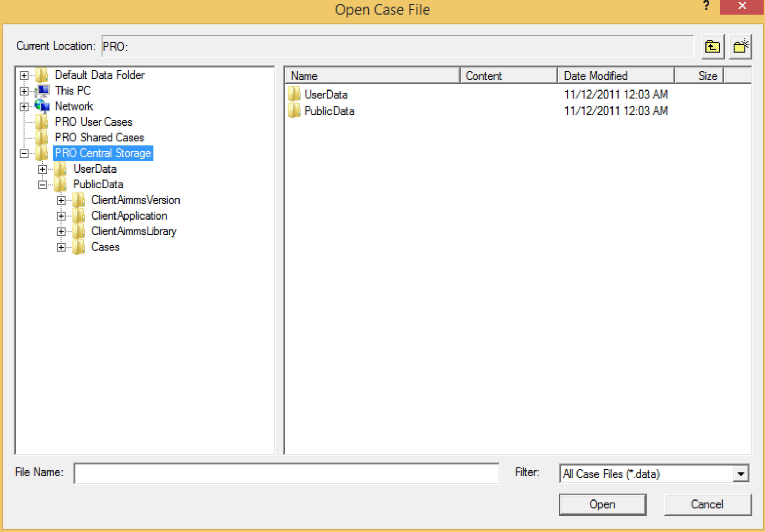Collapse the PRO Central Storage node
Screen dimensions: 765x532
pyautogui.click(x=24, y=154)
